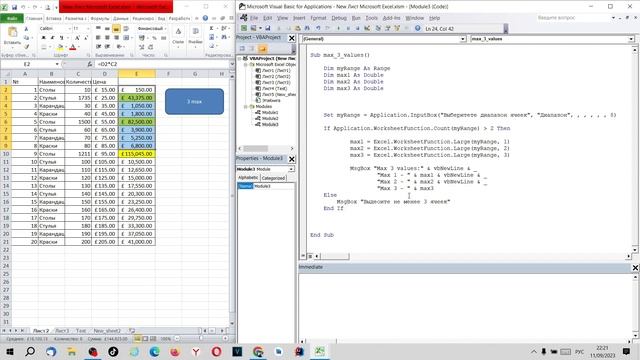Open Excel Help blue question icon
This screenshot has width=640, height=360.
click(205, 18)
